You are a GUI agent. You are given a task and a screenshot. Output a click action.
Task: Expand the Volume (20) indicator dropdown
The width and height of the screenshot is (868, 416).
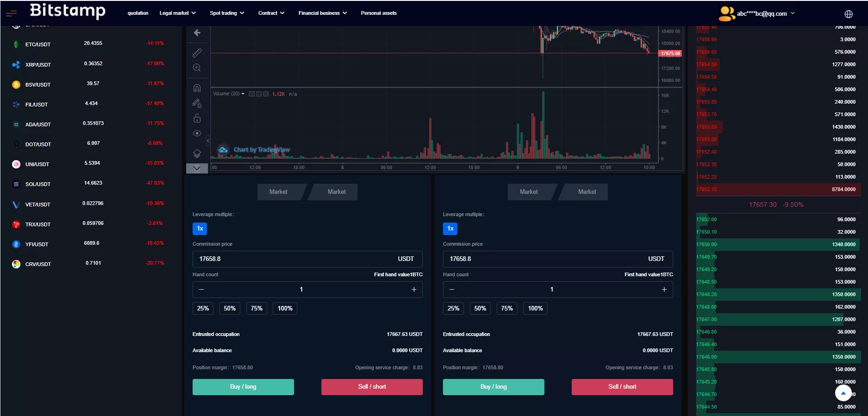click(243, 94)
